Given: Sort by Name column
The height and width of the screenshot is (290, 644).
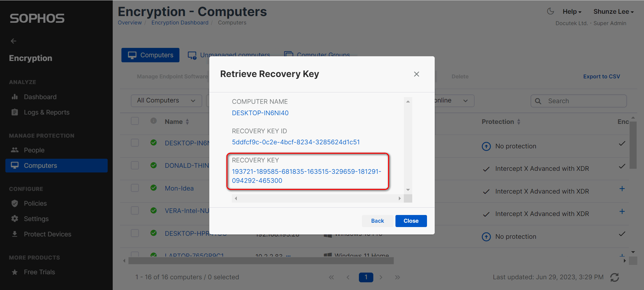Looking at the screenshot, I should tap(177, 122).
